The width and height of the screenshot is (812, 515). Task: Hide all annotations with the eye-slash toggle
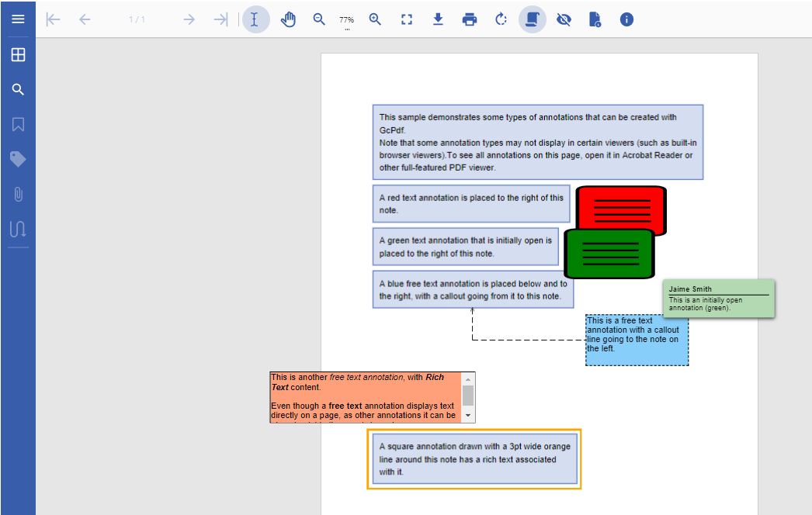[564, 19]
